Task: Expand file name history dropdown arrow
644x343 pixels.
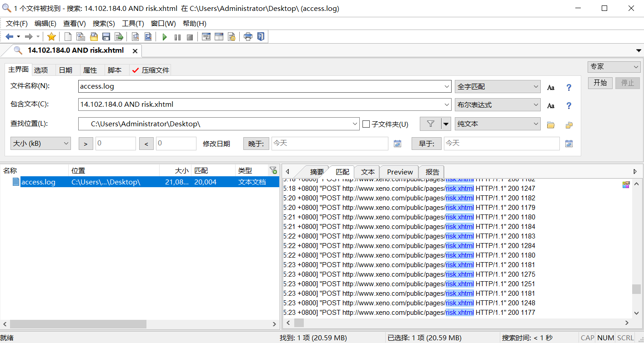Action: point(447,86)
